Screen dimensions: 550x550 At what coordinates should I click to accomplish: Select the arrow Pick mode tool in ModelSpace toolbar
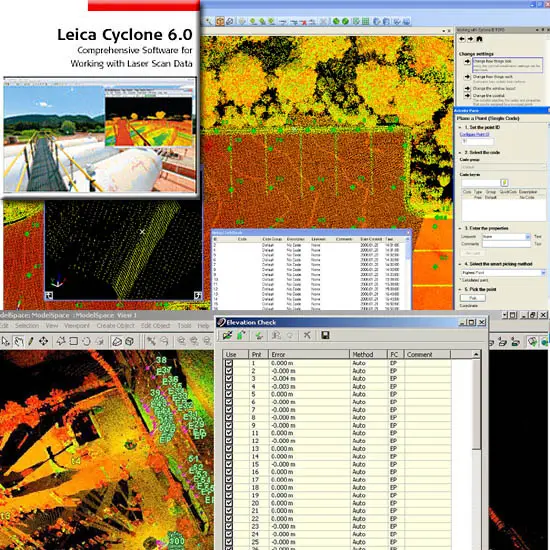[x=6, y=341]
